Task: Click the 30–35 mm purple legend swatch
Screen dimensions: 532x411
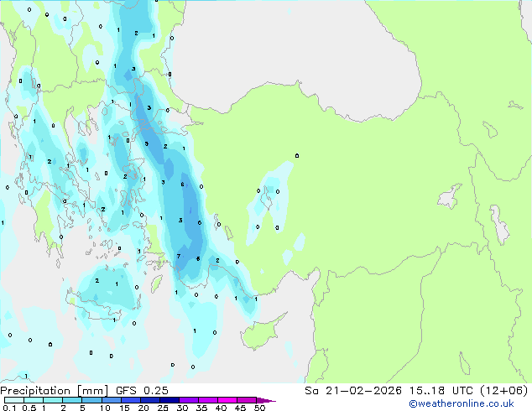Action: coord(188,400)
